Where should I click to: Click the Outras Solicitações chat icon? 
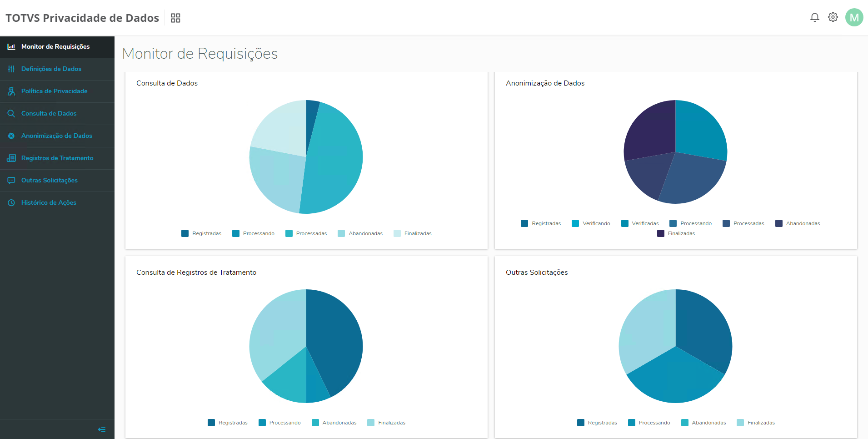click(11, 180)
